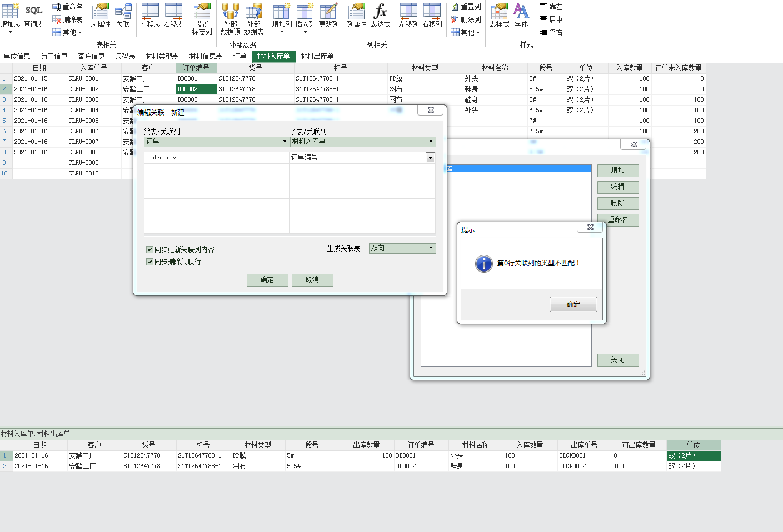Open 其他 dropdown in 列相关 group
This screenshot has height=532, width=783.
point(465,32)
